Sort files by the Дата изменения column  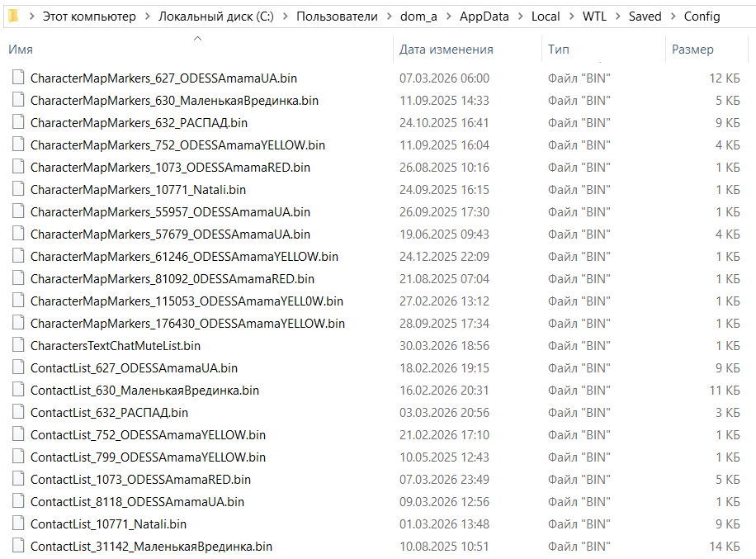pyautogui.click(x=446, y=50)
